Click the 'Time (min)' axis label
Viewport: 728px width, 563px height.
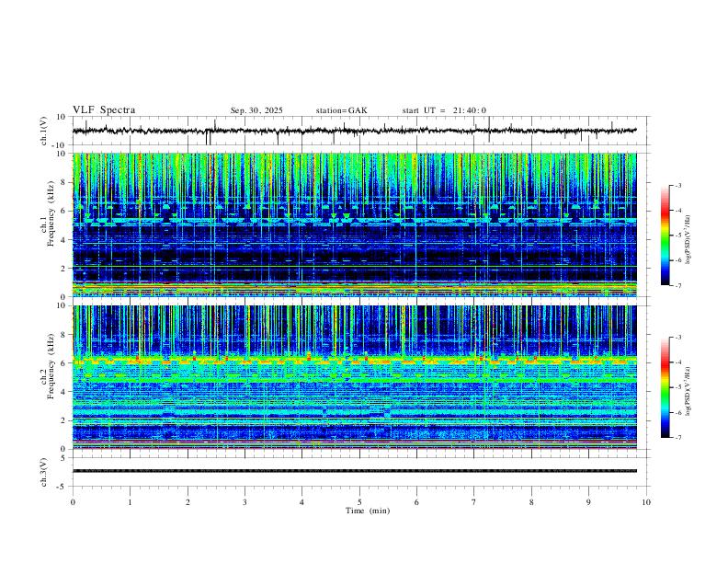[368, 511]
